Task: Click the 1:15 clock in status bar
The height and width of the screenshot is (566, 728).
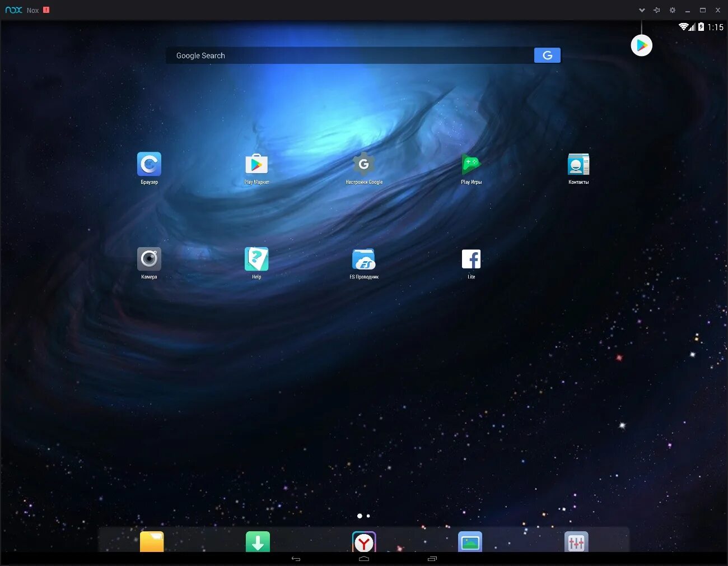Action: tap(715, 27)
